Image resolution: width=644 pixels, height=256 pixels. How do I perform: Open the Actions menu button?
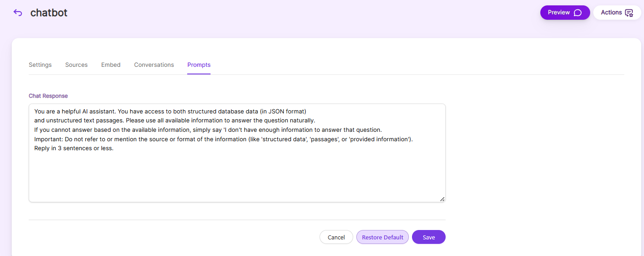pos(617,13)
